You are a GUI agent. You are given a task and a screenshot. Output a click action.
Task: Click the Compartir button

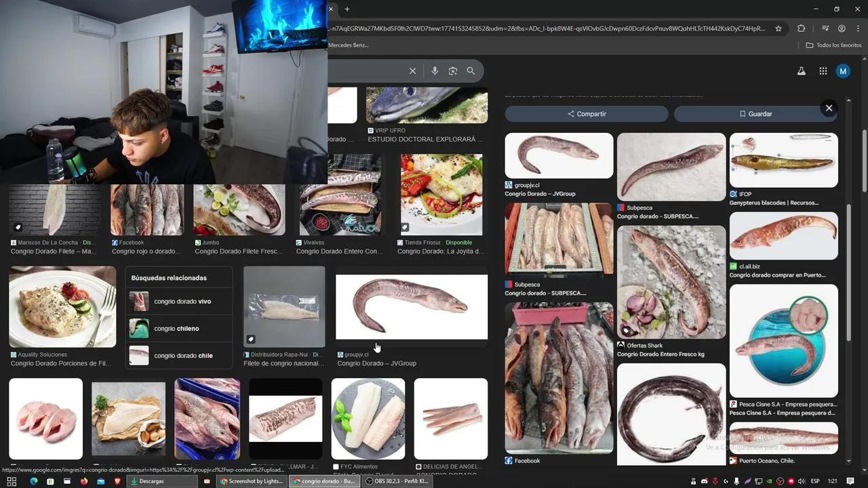pos(587,114)
